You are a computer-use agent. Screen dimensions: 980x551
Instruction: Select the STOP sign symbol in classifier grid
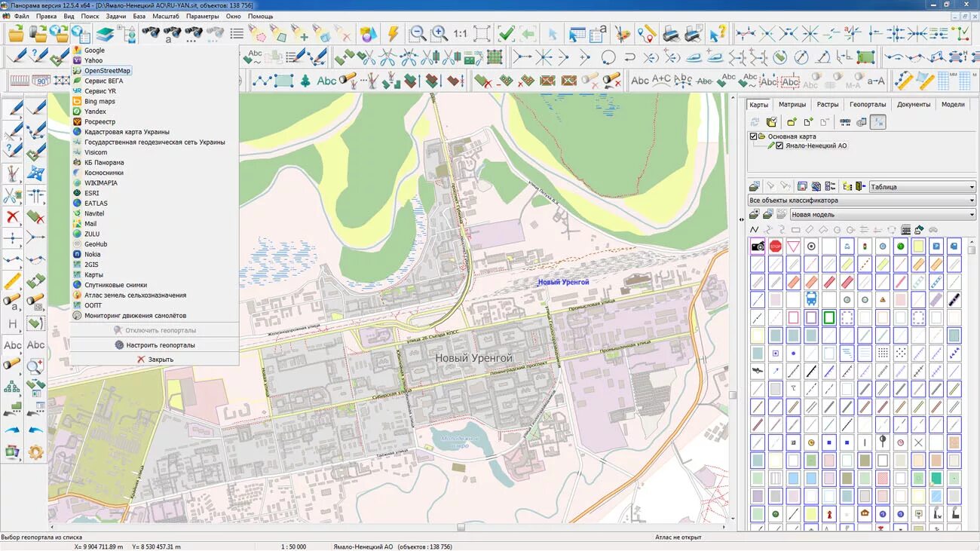776,246
